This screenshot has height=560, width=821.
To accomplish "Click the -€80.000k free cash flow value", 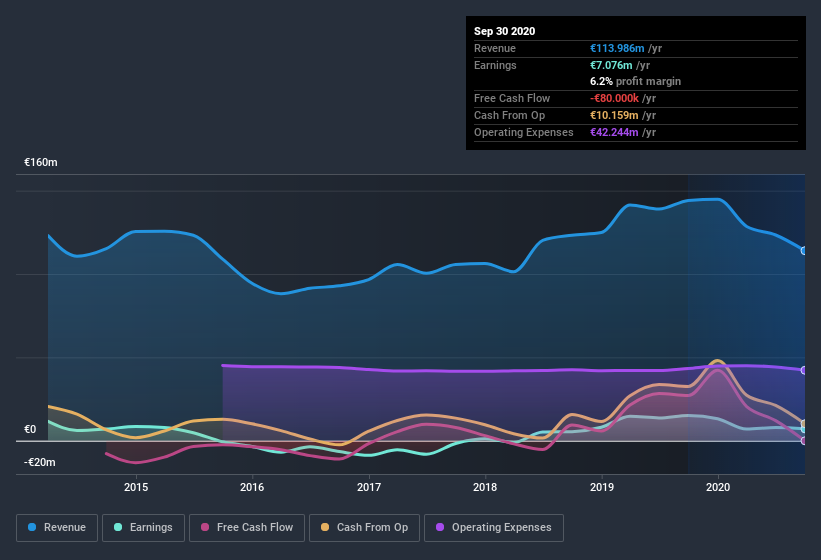I will (x=614, y=98).
